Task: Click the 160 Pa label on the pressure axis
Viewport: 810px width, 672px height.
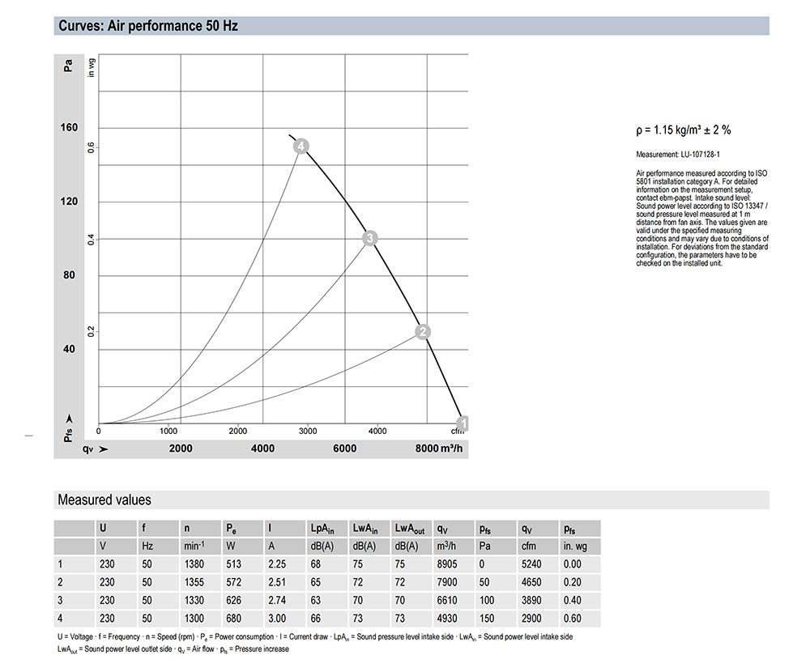Action: pos(68,128)
